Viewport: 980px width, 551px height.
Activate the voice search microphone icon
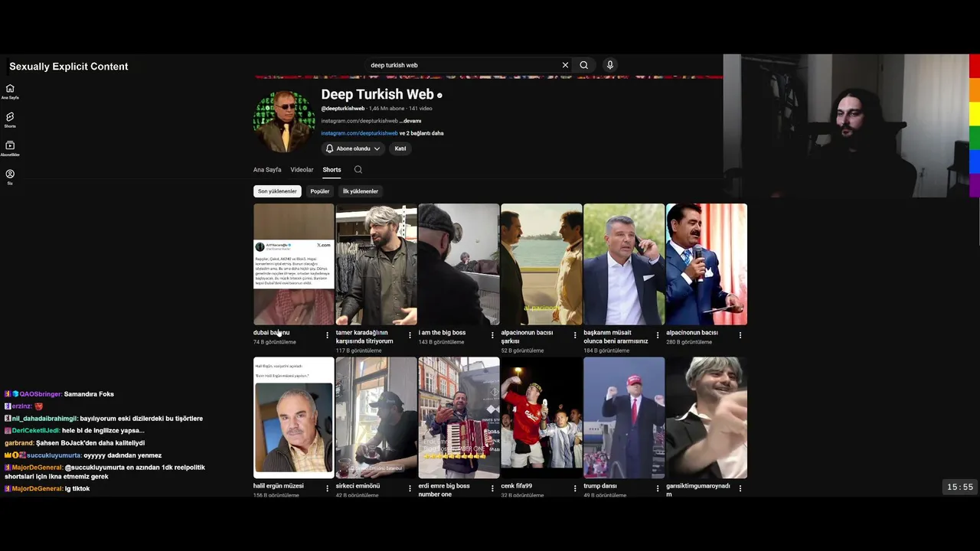click(x=610, y=65)
